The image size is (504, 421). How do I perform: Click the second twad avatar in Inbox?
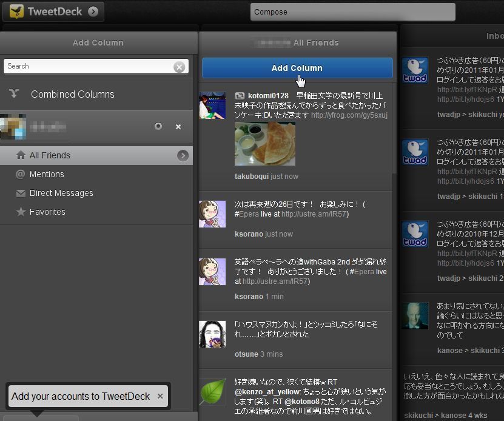tap(415, 152)
